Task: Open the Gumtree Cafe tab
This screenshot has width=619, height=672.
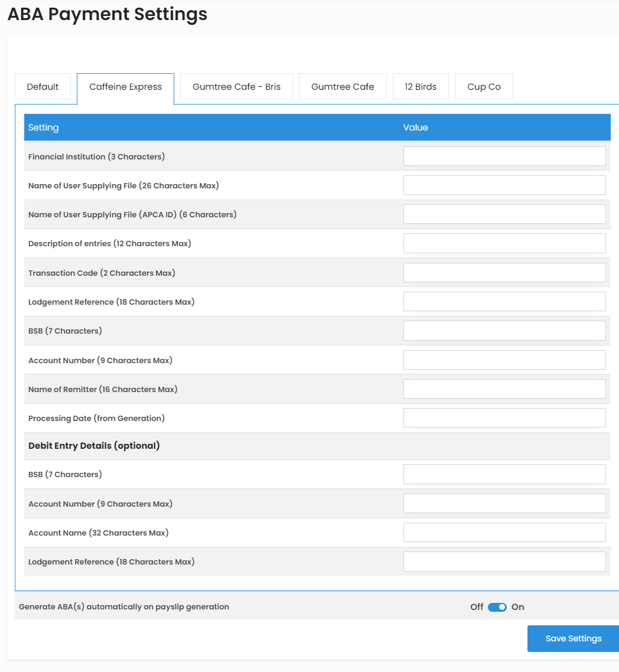Action: (343, 87)
